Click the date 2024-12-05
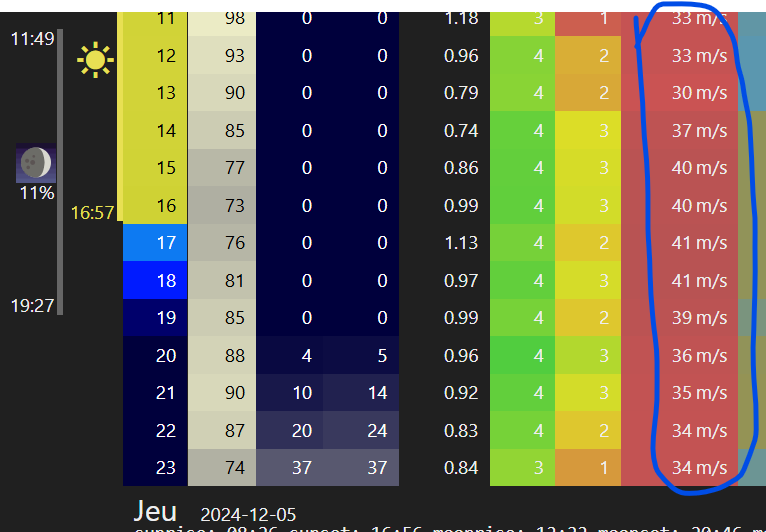766x532 pixels. [248, 515]
